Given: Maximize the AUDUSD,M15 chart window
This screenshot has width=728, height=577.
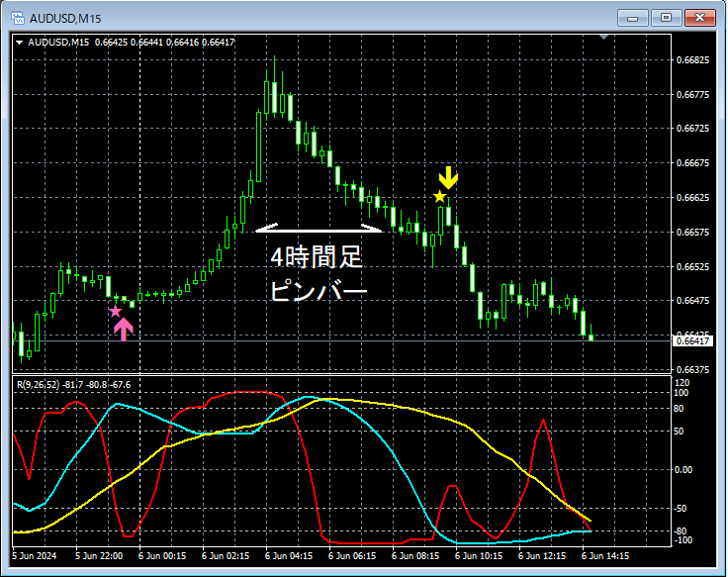Looking at the screenshot, I should coord(666,18).
